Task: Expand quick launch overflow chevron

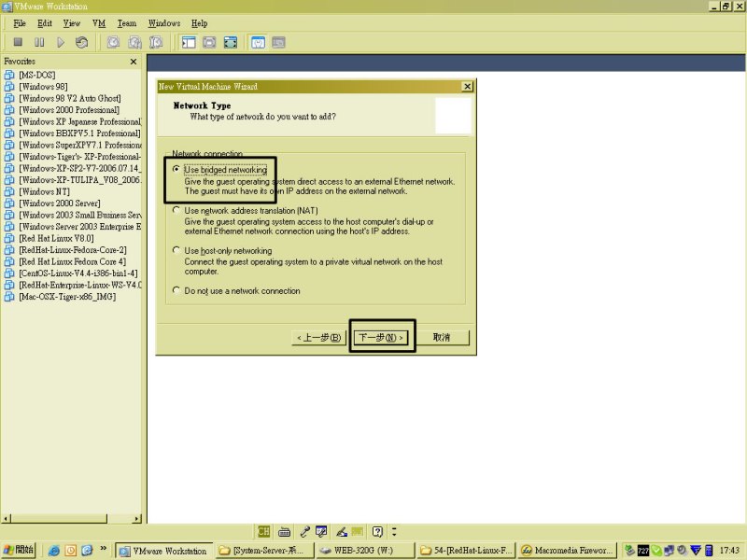Action: pos(104,549)
